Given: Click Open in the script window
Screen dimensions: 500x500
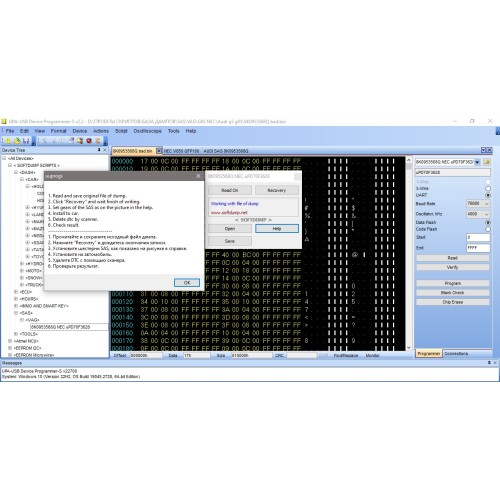Looking at the screenshot, I should click(230, 229).
